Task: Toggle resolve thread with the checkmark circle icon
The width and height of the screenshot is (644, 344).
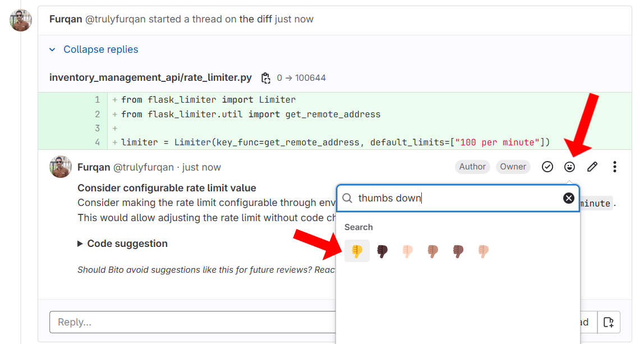Action: pyautogui.click(x=548, y=167)
